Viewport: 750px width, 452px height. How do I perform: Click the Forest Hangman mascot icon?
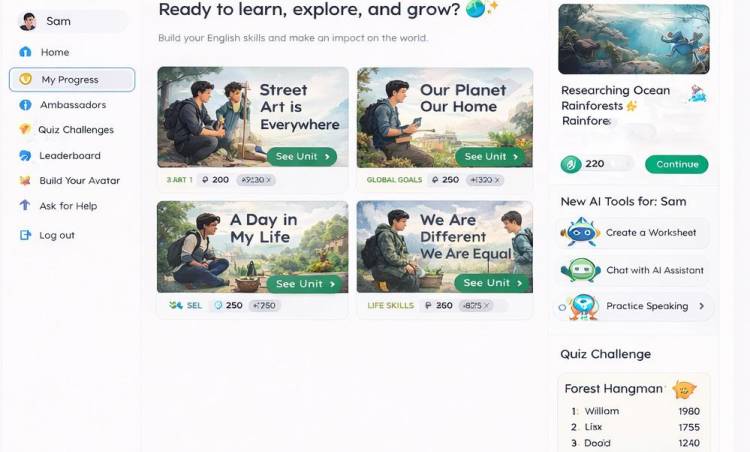[x=684, y=389]
